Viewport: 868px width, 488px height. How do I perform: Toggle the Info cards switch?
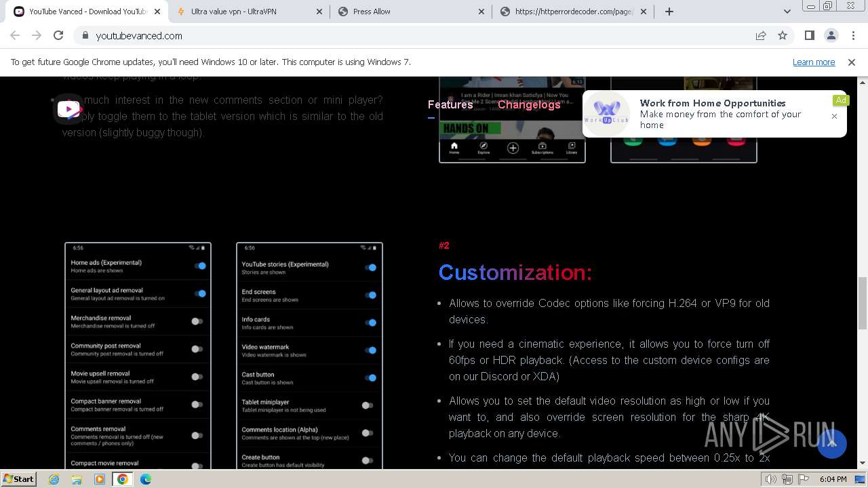pos(370,323)
